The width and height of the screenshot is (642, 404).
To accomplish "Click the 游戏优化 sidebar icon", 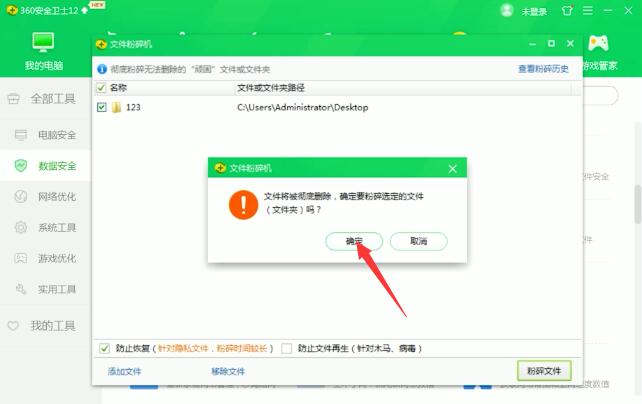I will [20, 258].
